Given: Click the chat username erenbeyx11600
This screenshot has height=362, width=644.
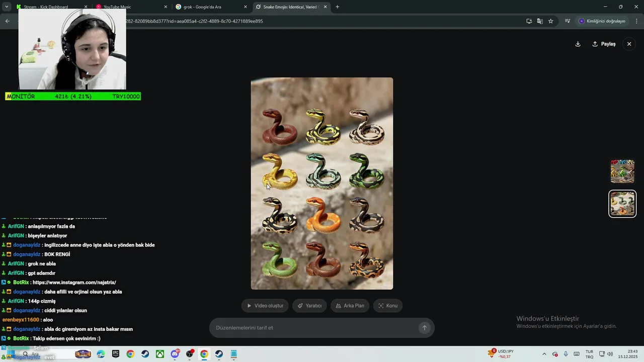Looking at the screenshot, I should click(21, 320).
